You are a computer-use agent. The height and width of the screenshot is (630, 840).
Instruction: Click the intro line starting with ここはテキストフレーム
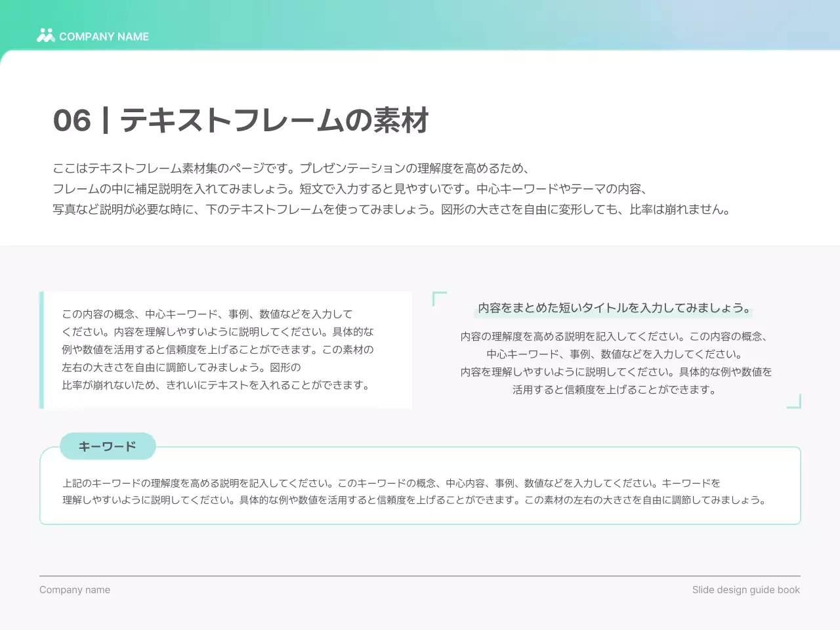[x=291, y=168]
